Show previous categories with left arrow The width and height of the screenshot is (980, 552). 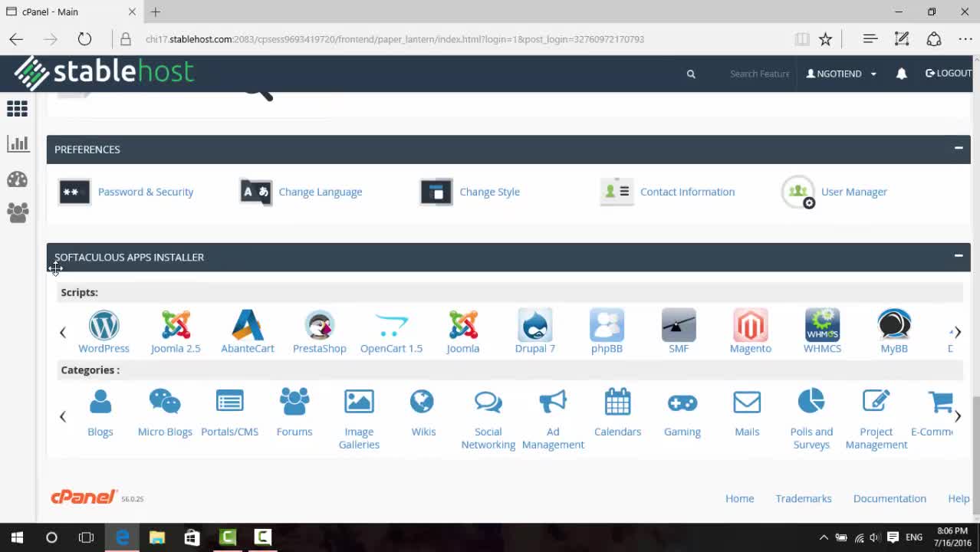63,416
